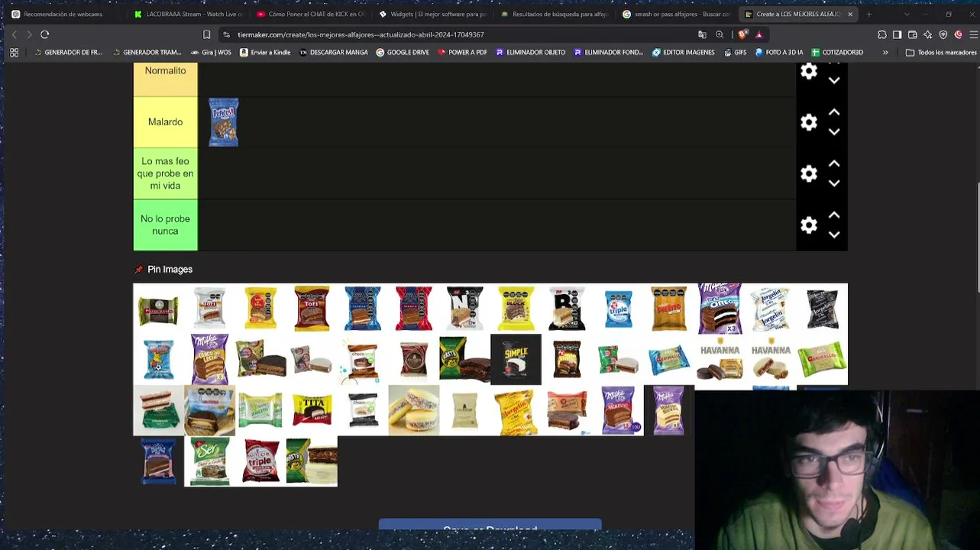Move the Normalito tier down

pos(834,80)
